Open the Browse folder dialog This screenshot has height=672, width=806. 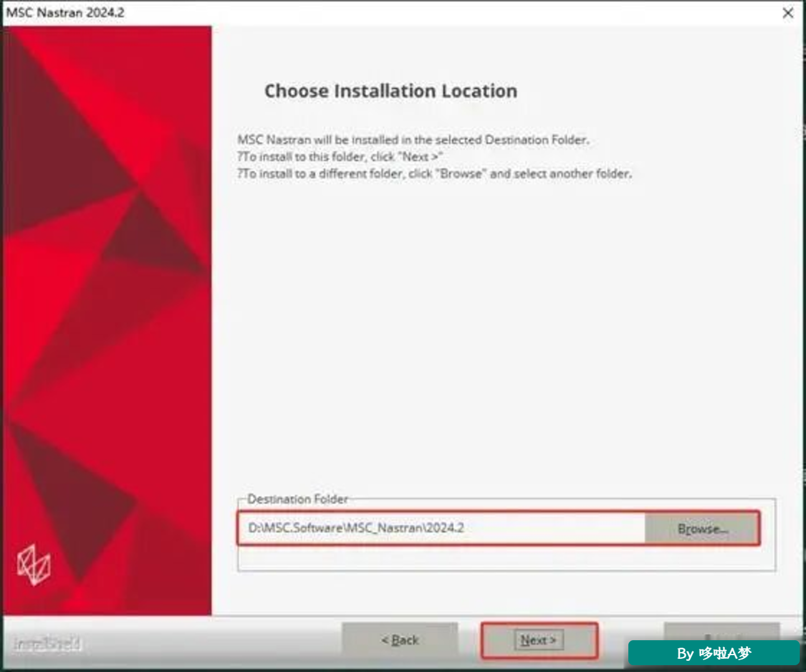point(702,529)
